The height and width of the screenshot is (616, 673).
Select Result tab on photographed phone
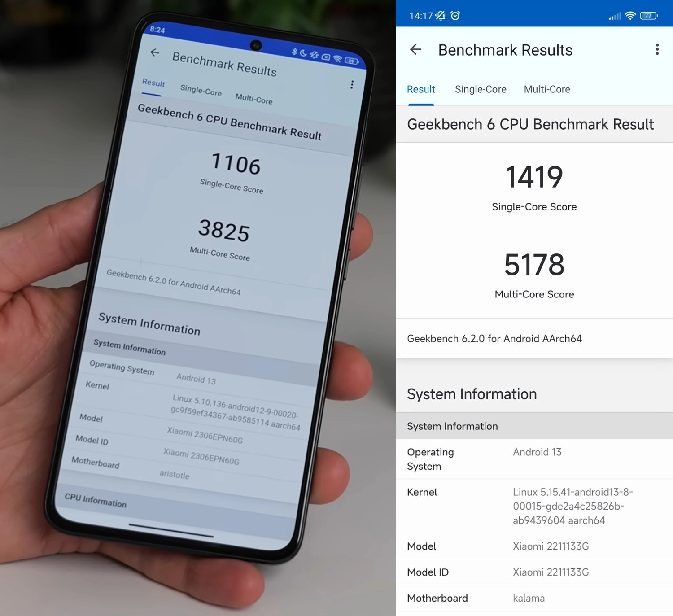point(153,83)
